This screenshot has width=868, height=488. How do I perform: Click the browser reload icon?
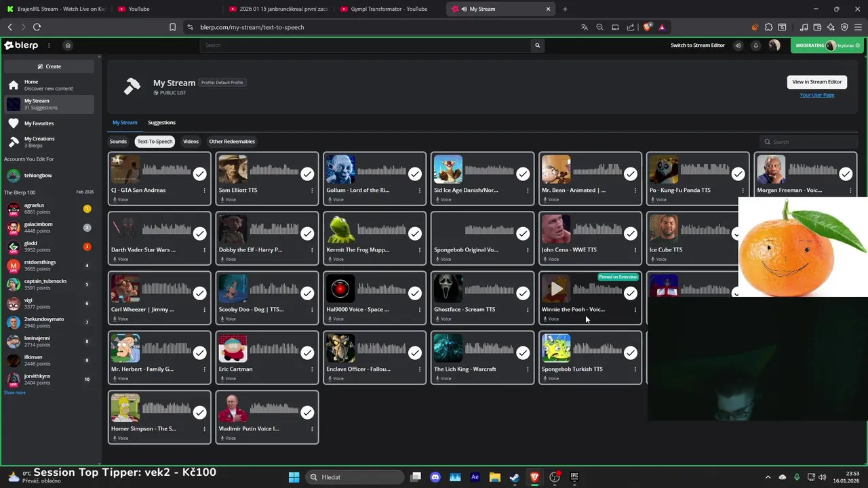(x=37, y=27)
